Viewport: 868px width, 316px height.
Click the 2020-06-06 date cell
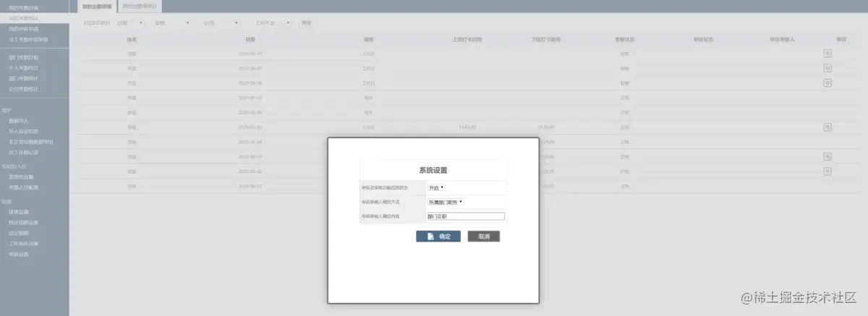[250, 112]
